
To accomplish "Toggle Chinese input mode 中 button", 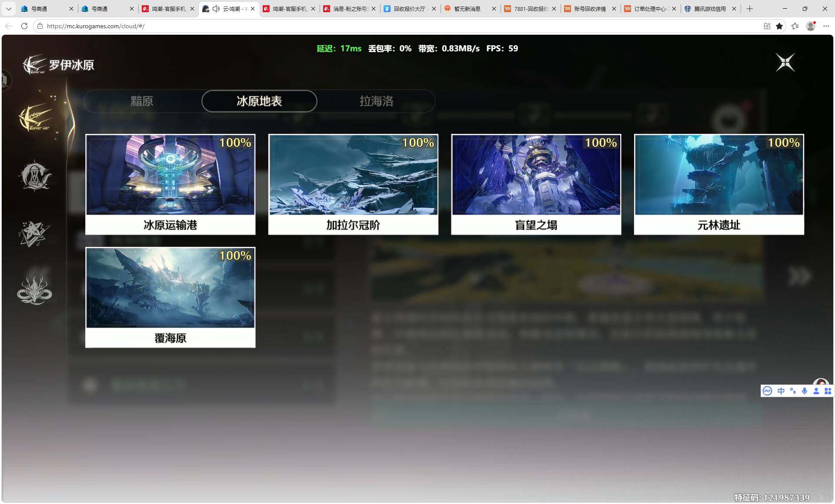I will click(781, 391).
